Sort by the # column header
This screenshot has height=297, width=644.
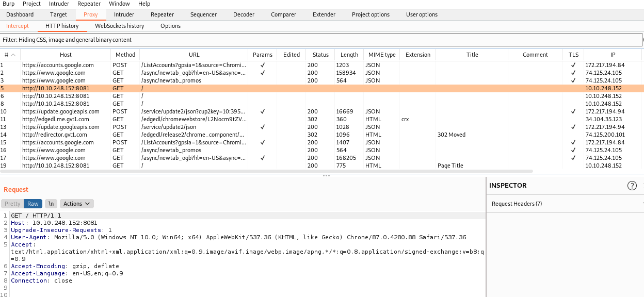point(10,55)
